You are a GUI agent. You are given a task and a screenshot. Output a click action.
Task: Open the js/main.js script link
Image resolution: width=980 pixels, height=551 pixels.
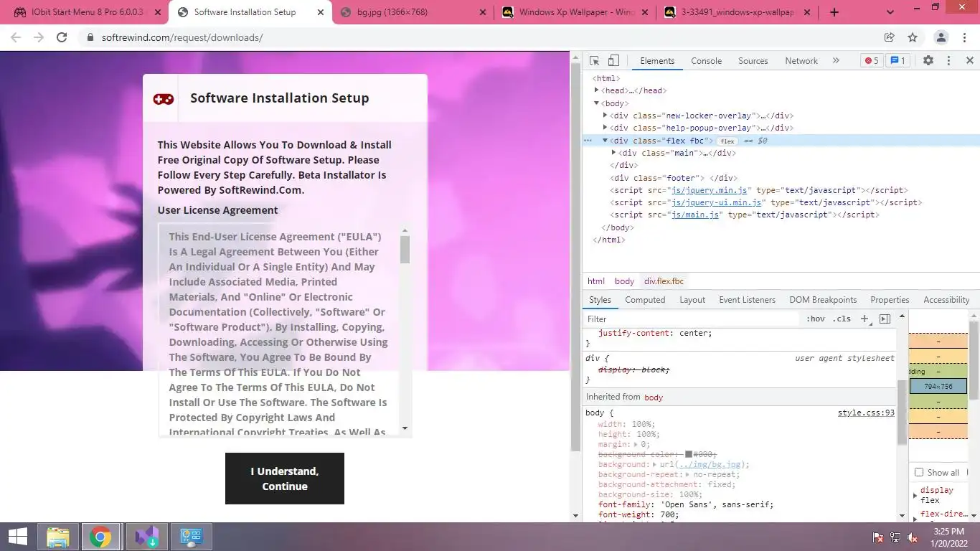694,215
